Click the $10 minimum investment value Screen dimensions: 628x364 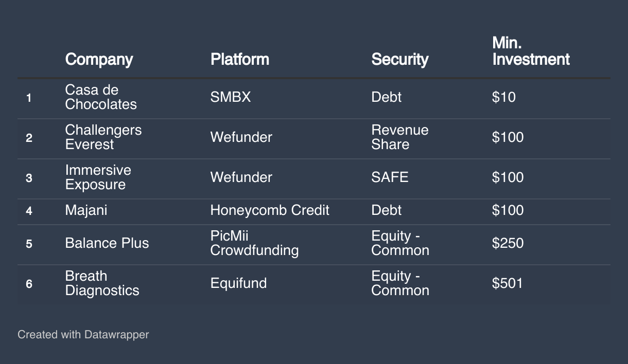tap(503, 97)
